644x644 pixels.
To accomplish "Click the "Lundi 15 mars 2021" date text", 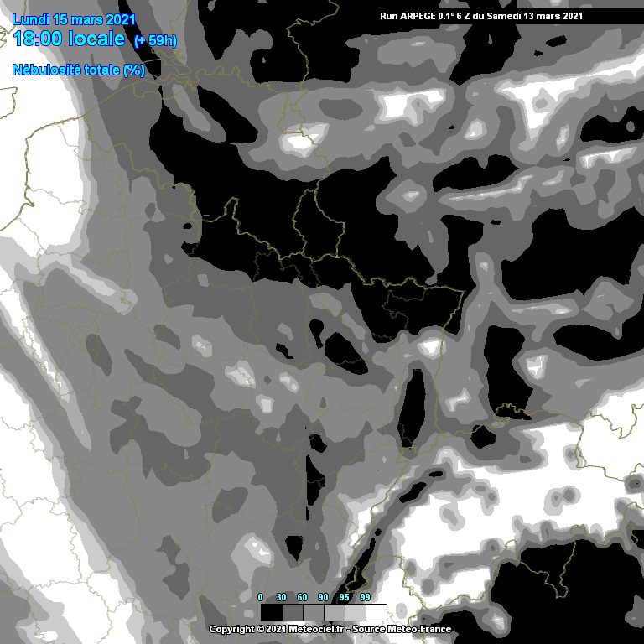I will coord(74,19).
